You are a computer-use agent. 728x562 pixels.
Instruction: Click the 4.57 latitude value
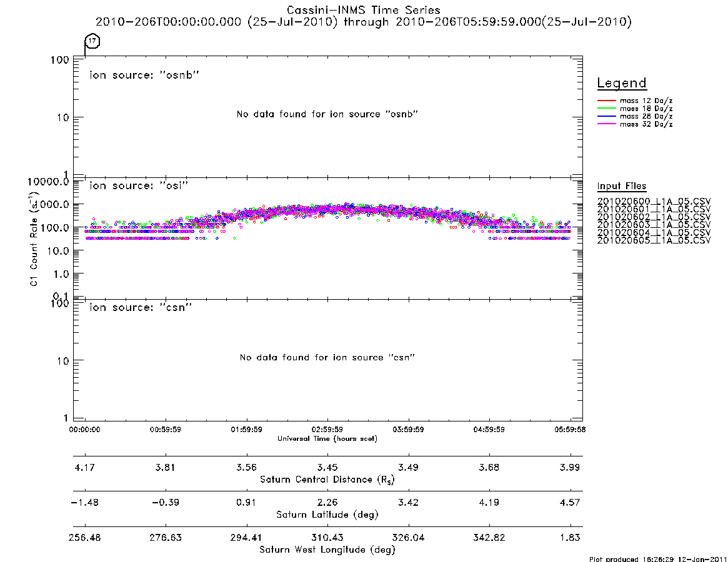[570, 503]
